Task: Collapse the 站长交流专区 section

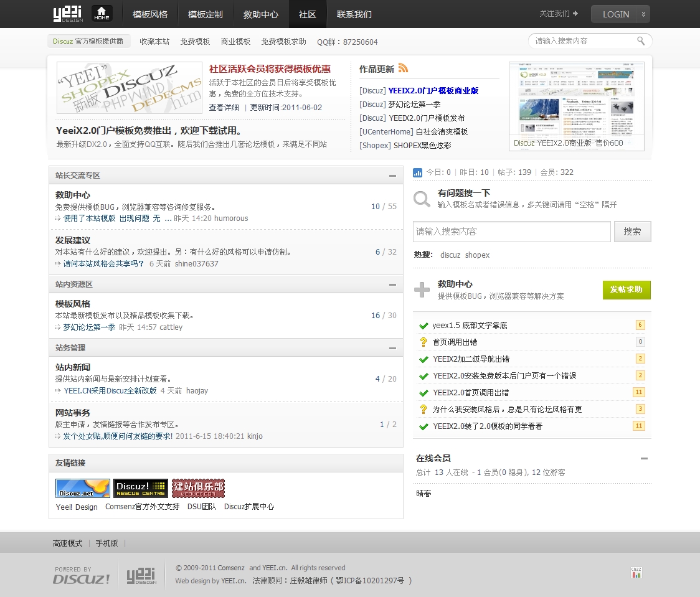Action: point(392,176)
